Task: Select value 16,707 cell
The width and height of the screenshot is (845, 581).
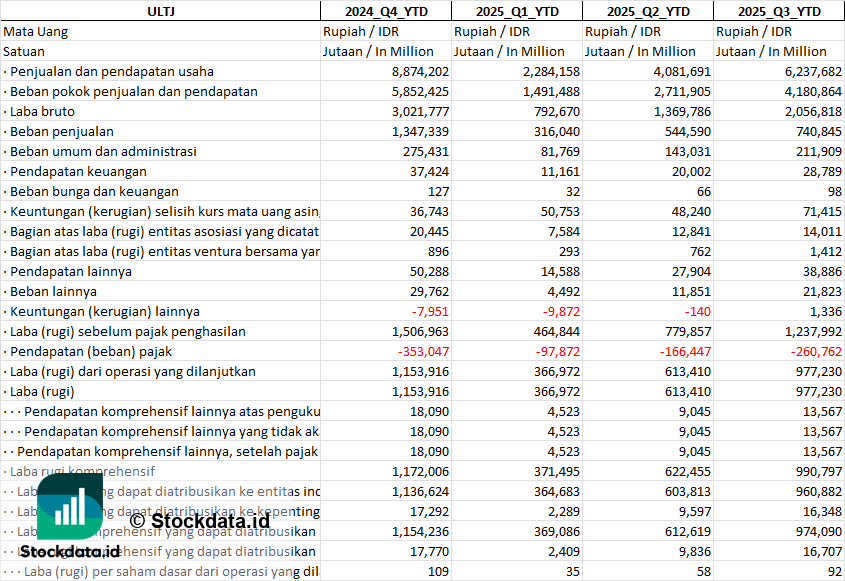Action: point(822,551)
